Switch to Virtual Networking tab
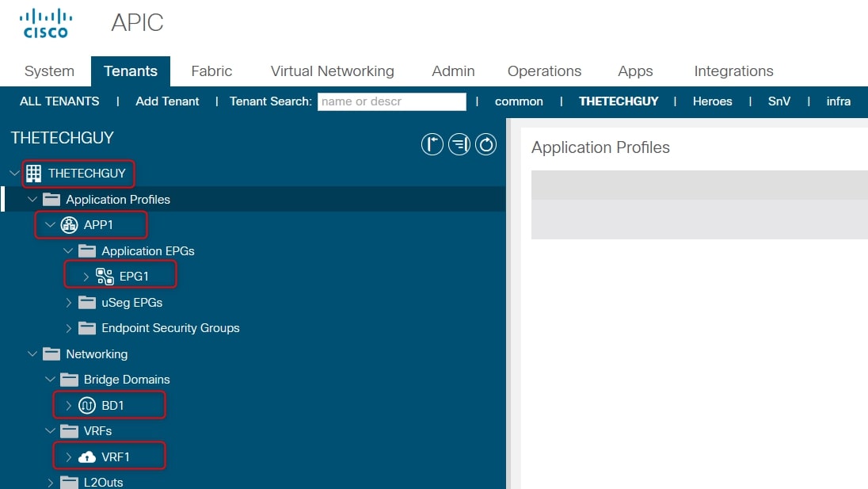This screenshot has height=489, width=868. point(332,71)
